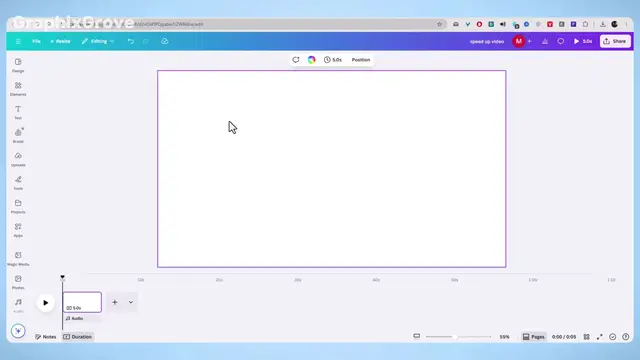This screenshot has height=360, width=640.
Task: Open the Brand panel
Action: pyautogui.click(x=18, y=136)
